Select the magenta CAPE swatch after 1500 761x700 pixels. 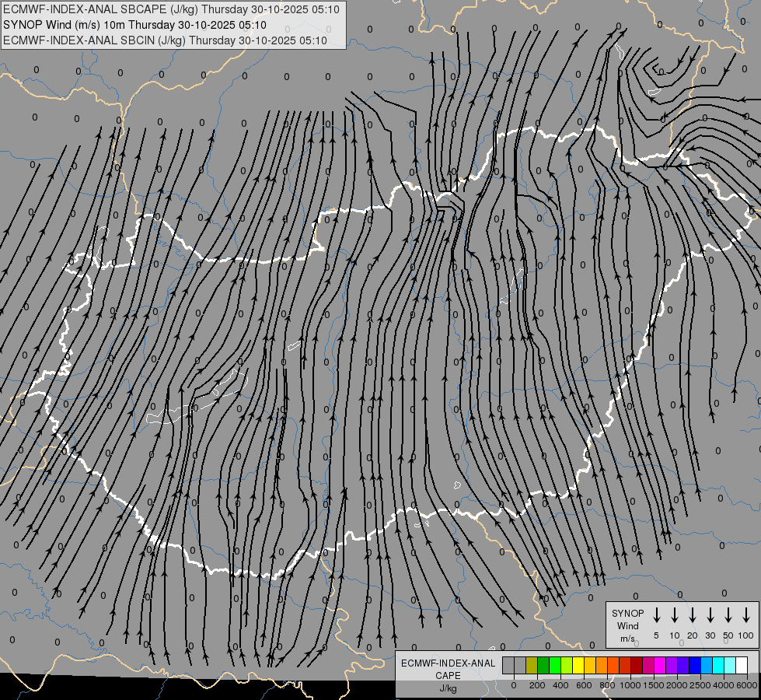(660, 665)
